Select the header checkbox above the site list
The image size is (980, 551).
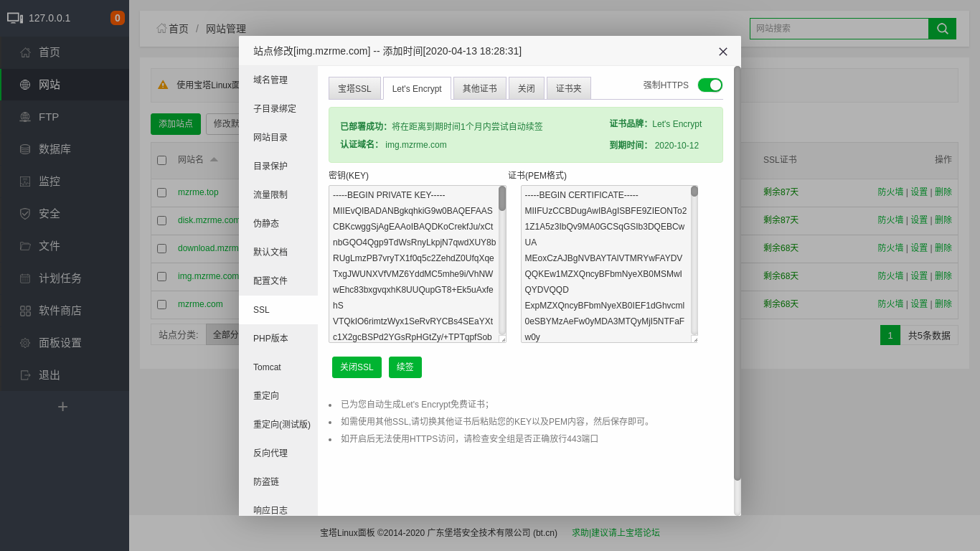pyautogui.click(x=161, y=160)
